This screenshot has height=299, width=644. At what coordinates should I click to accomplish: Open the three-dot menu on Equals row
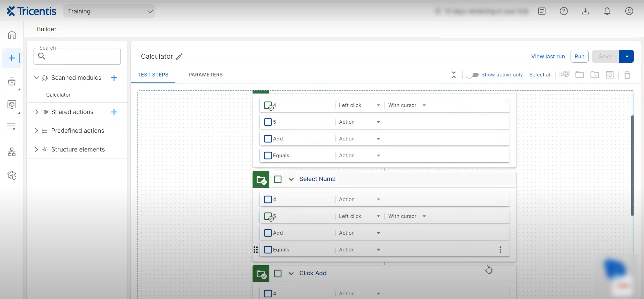tap(500, 250)
